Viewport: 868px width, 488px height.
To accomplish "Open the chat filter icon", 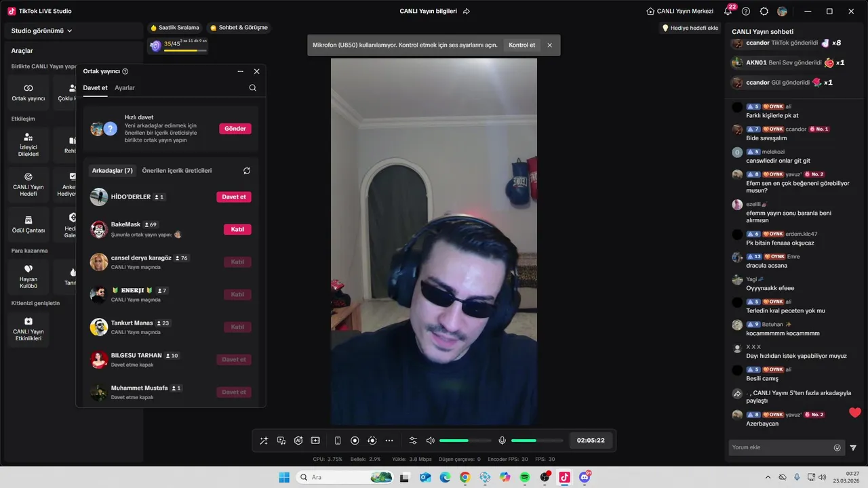I will tap(853, 447).
